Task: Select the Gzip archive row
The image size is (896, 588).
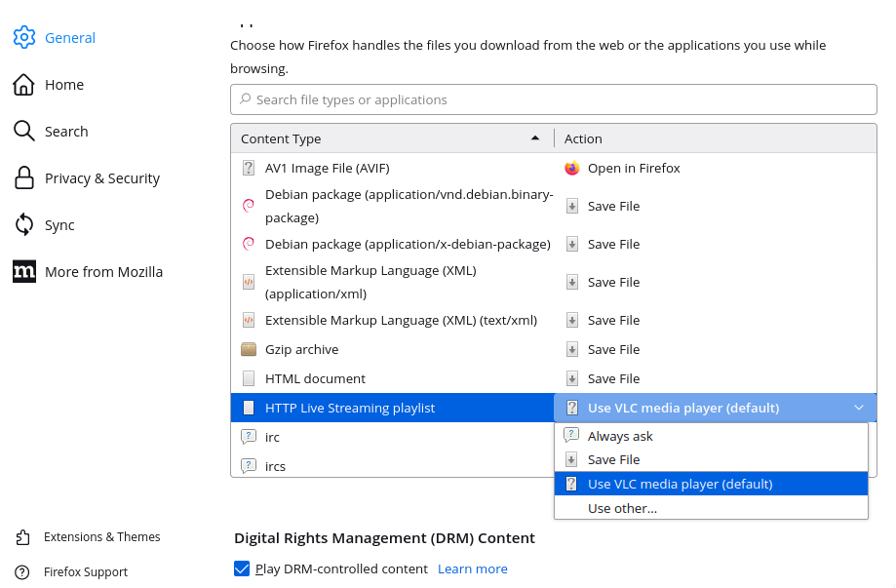Action: click(x=390, y=349)
